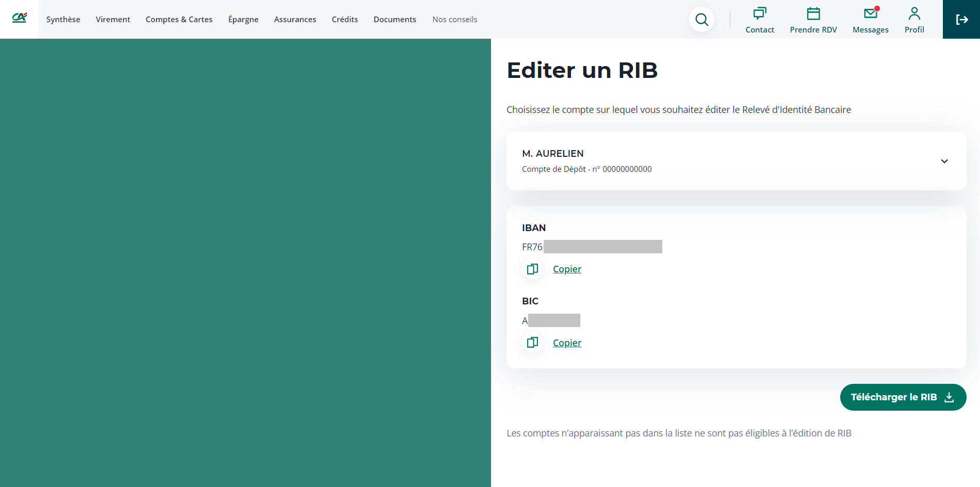The height and width of the screenshot is (487, 980).
Task: Click the logout icon in header
Action: tap(961, 20)
